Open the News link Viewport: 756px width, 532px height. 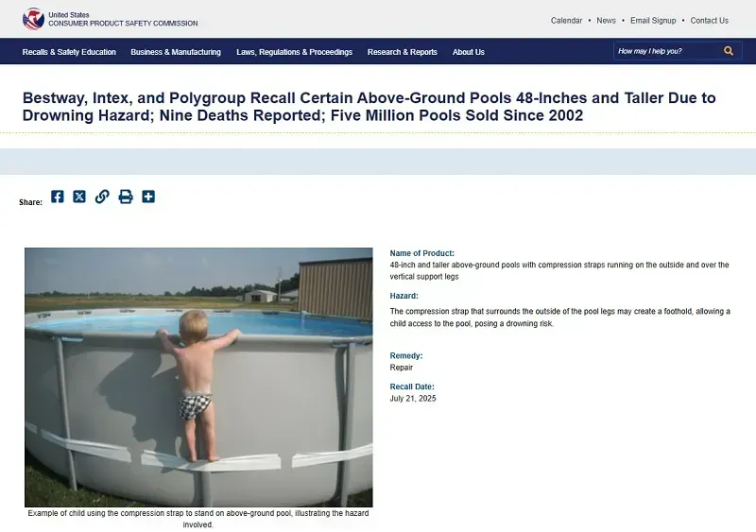pyautogui.click(x=606, y=20)
